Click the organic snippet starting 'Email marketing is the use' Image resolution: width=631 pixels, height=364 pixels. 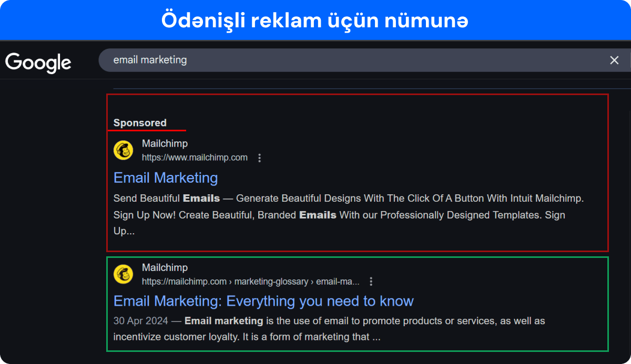[329, 329]
